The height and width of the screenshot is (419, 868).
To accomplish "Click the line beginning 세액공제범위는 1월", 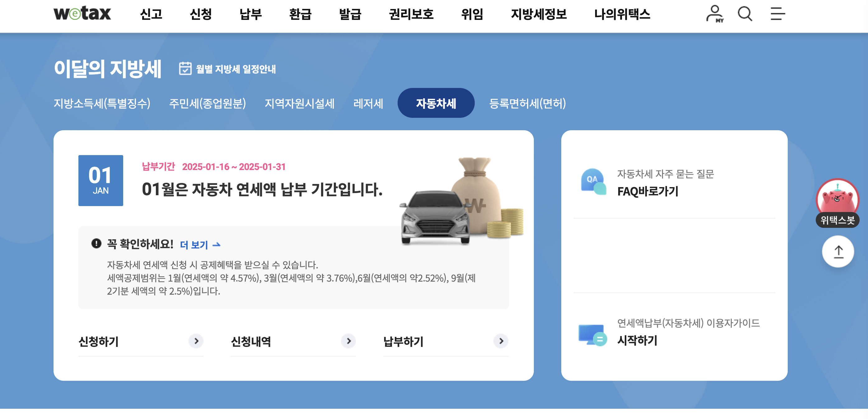I will pyautogui.click(x=291, y=278).
